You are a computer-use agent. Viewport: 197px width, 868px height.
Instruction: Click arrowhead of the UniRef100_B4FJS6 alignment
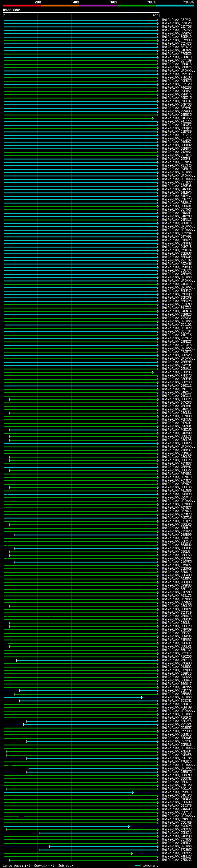coord(153,118)
